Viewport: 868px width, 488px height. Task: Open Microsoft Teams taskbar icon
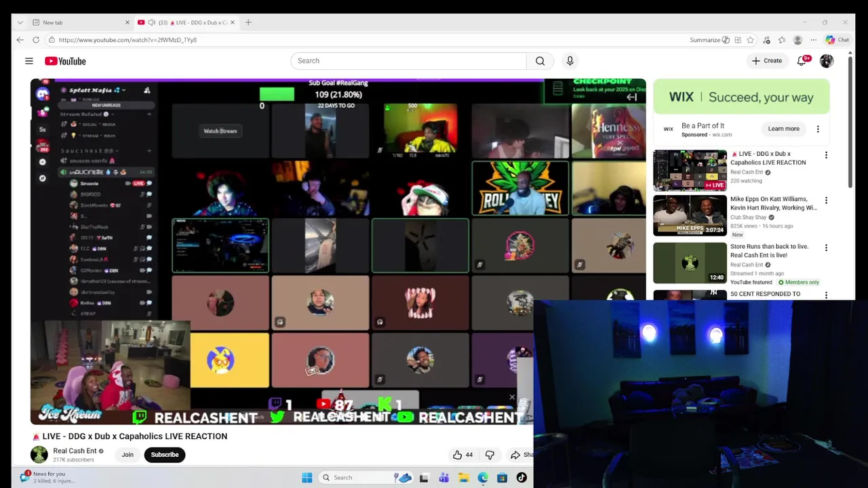pos(443,478)
